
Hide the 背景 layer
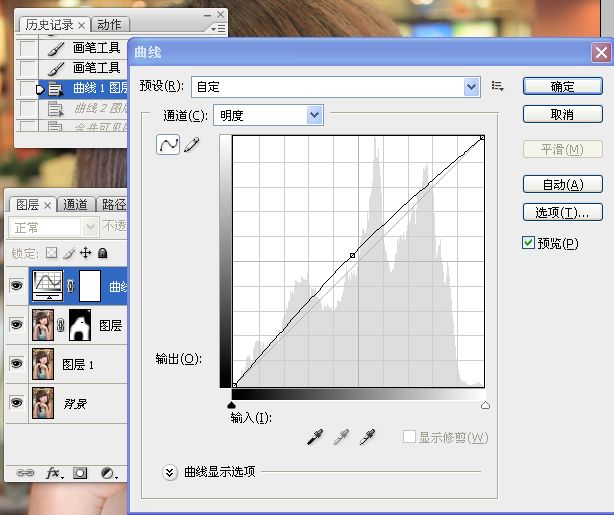(16, 403)
